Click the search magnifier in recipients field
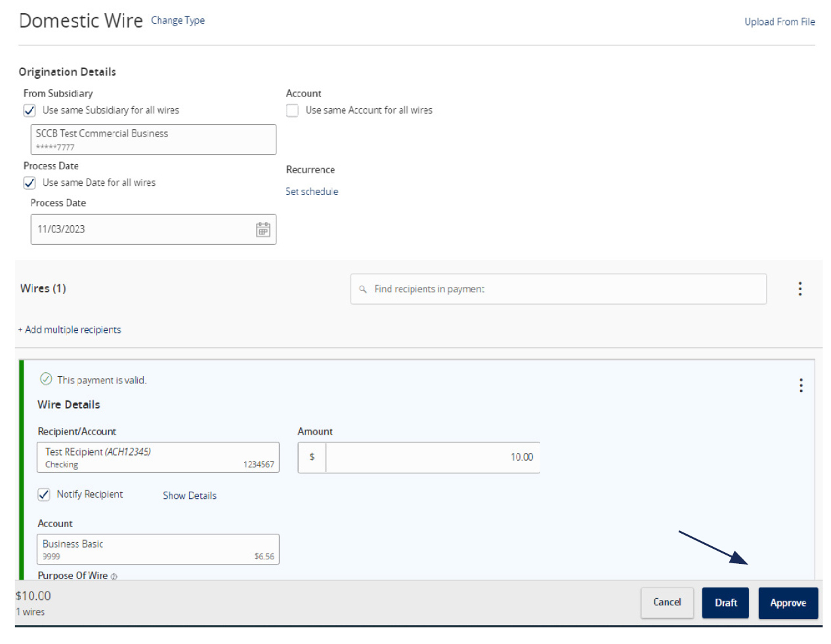Screen dimensions: 831x644 point(364,289)
